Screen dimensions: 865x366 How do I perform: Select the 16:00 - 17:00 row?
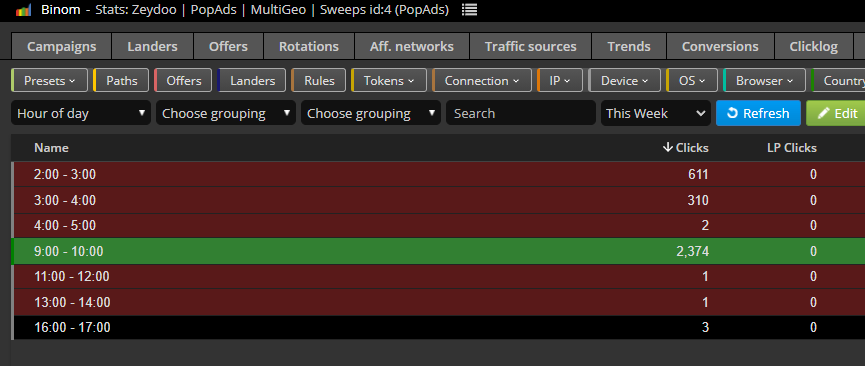[438, 327]
